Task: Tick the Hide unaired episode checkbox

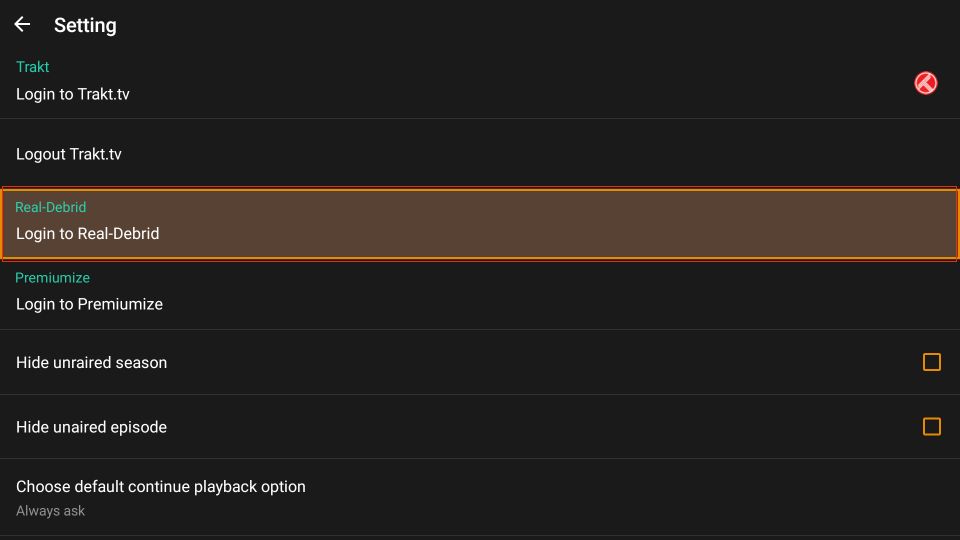Action: tap(931, 426)
